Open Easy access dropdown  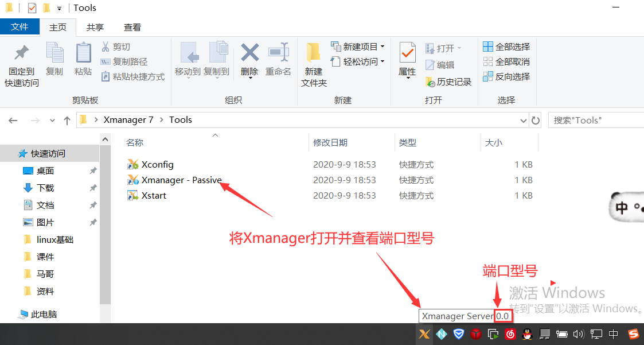tap(358, 61)
